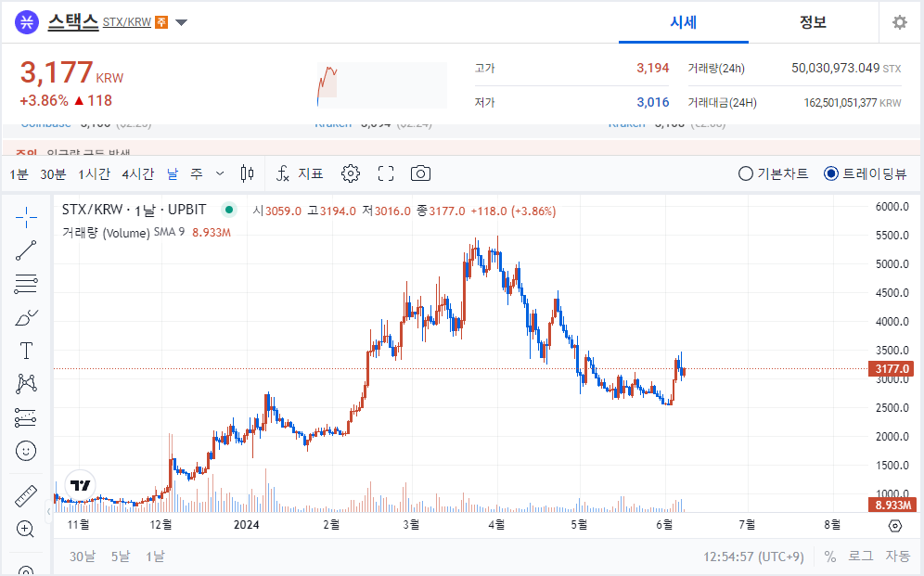Click the green market status dot
The image size is (924, 576).
(x=229, y=210)
